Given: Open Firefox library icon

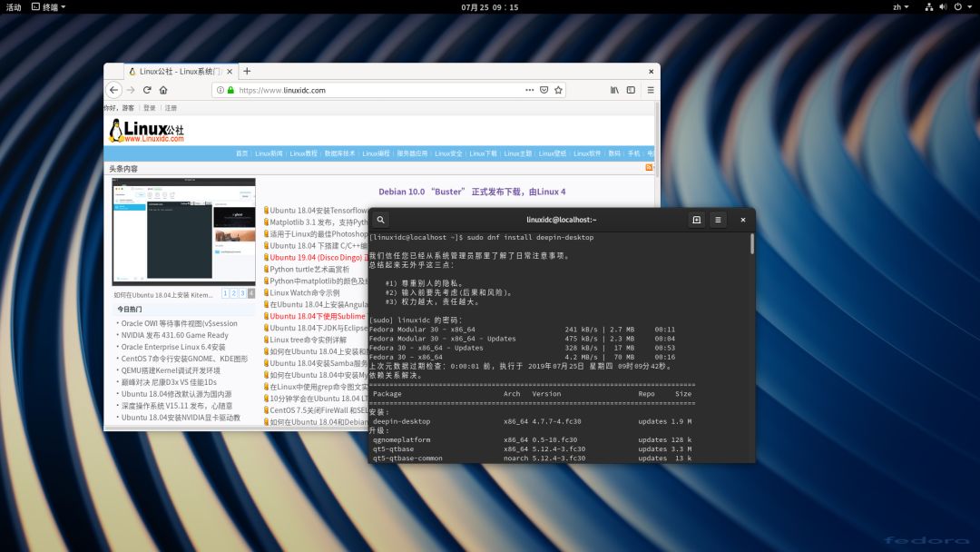Looking at the screenshot, I should pos(614,90).
